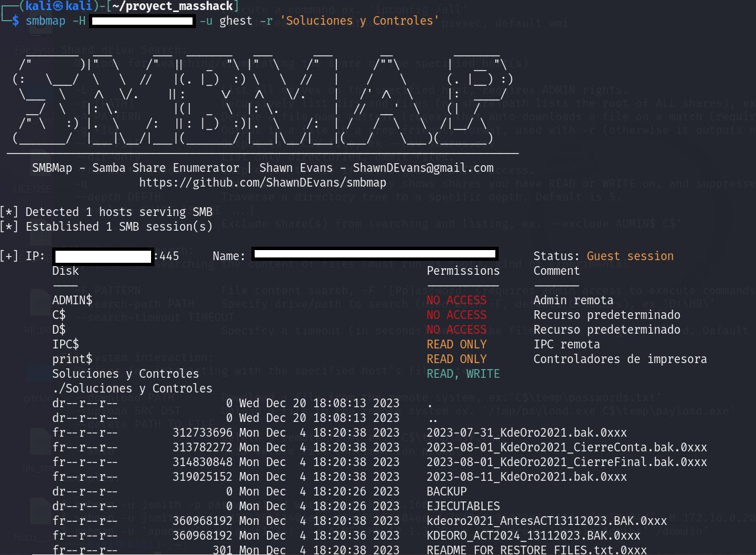Click the 'Soluciones y Controles' share row

coord(126,374)
